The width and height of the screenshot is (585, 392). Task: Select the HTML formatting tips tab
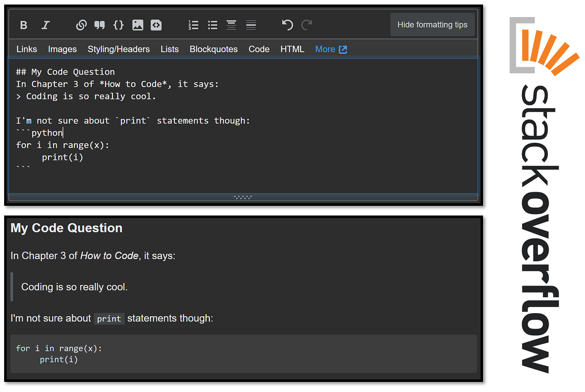[x=292, y=49]
